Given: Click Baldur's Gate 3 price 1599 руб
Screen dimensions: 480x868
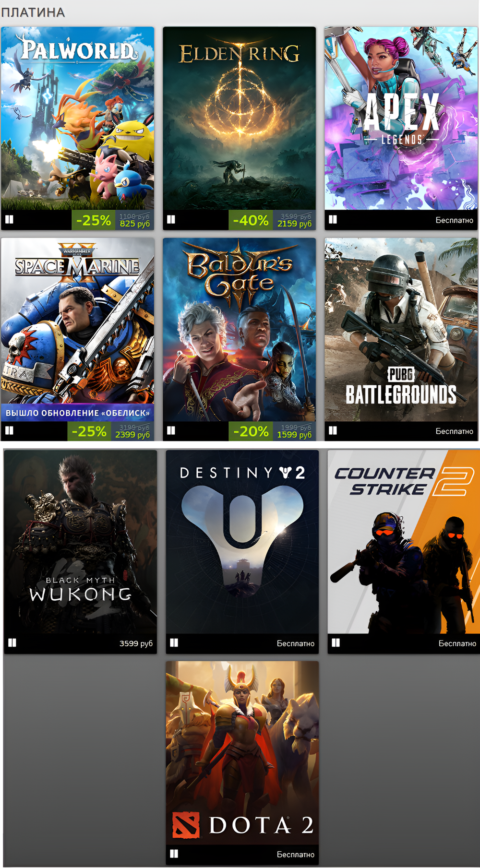Looking at the screenshot, I should (294, 435).
